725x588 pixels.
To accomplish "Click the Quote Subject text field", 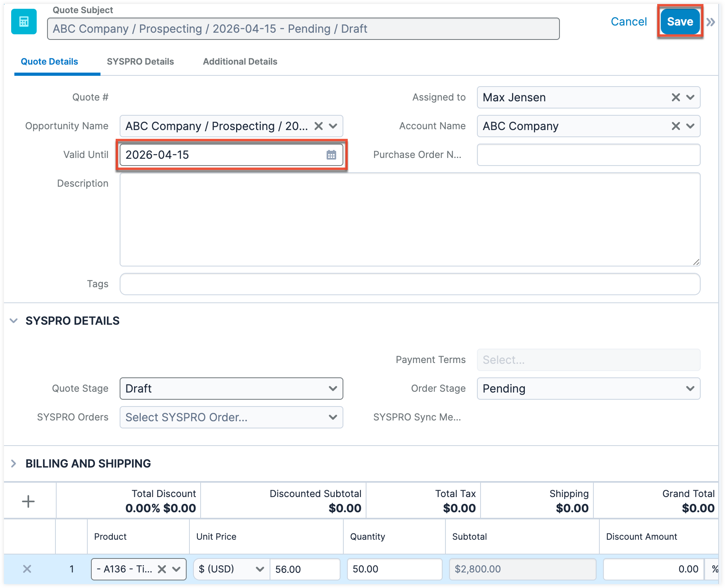I will pyautogui.click(x=303, y=29).
